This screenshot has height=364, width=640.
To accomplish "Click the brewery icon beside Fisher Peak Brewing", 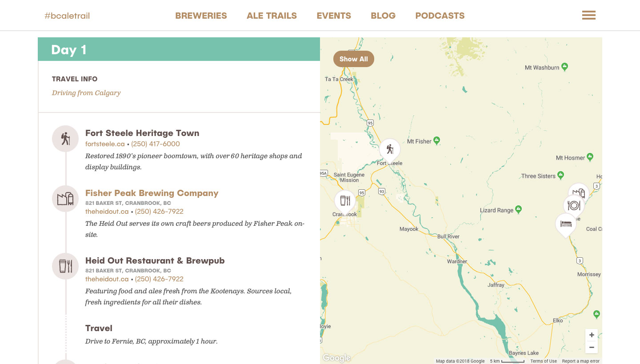I will pyautogui.click(x=65, y=199).
